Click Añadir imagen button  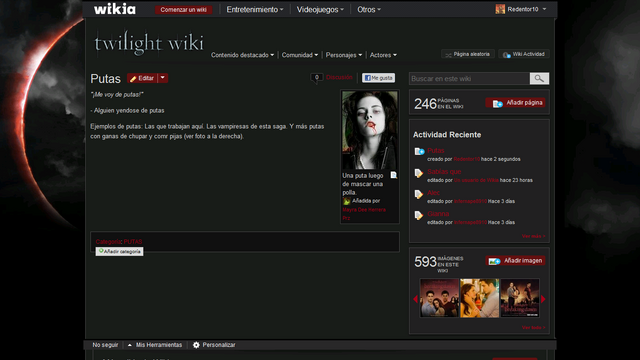click(516, 261)
